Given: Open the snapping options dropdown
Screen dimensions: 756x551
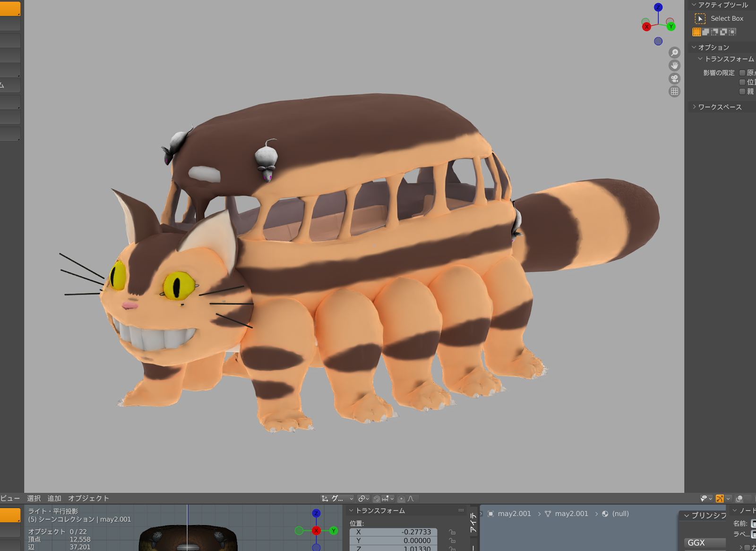Looking at the screenshot, I should (388, 499).
